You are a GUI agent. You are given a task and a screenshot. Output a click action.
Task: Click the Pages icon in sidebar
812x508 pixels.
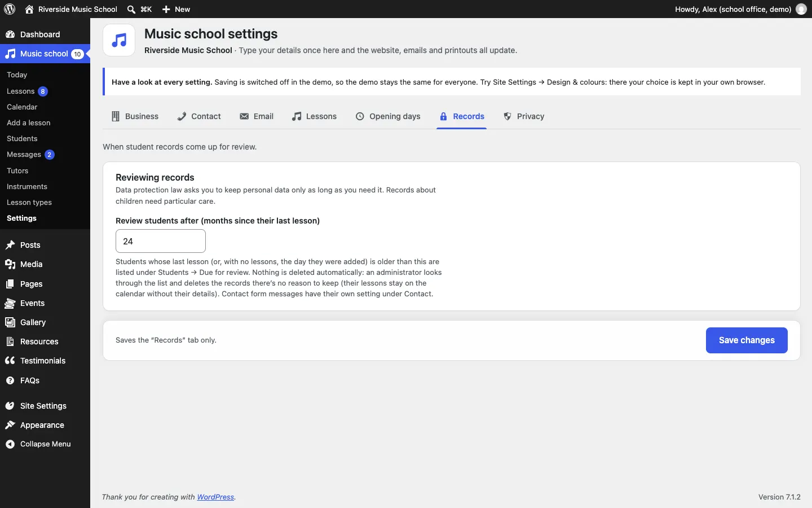pyautogui.click(x=10, y=284)
